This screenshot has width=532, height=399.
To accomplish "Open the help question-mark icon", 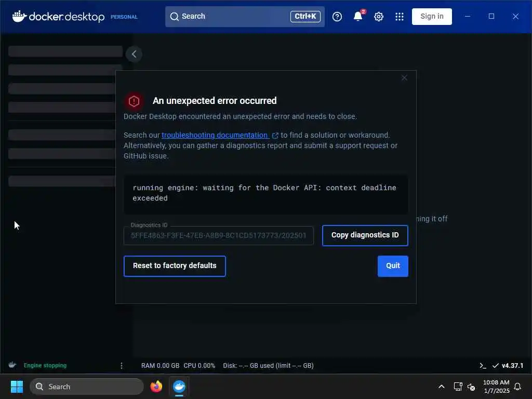I will tap(337, 16).
